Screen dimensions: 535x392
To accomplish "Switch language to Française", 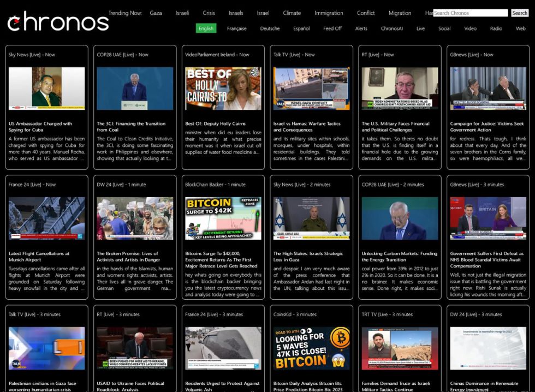I will point(236,28).
